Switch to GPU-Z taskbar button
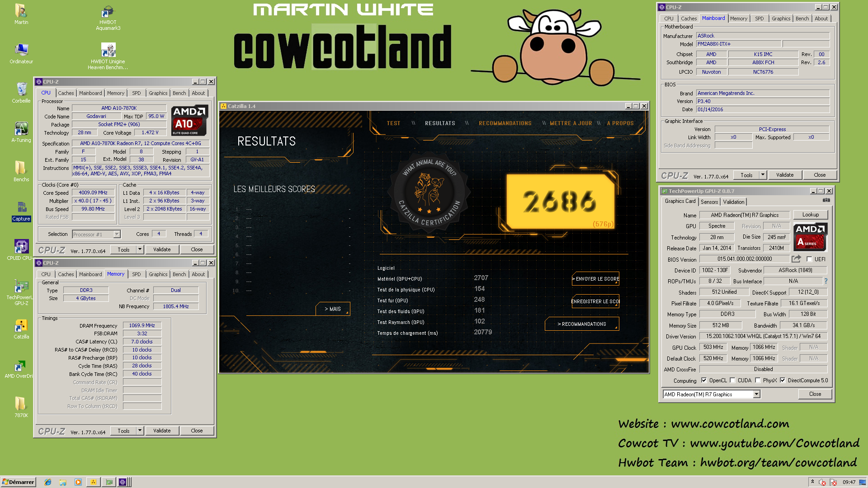The image size is (868, 488). [x=108, y=482]
